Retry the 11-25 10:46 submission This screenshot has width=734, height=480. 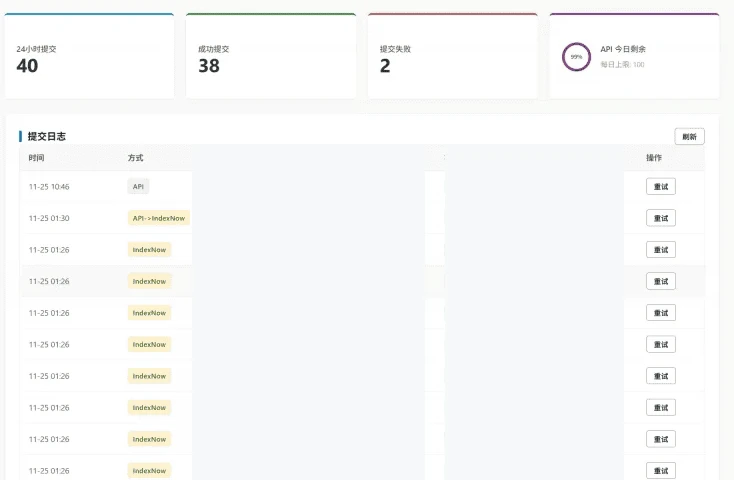click(x=661, y=186)
